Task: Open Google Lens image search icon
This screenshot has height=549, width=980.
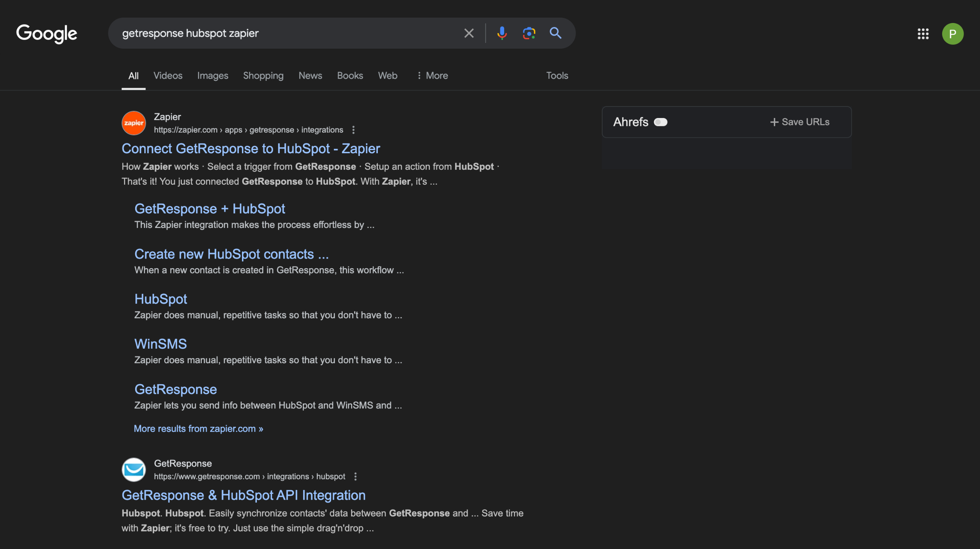Action: pyautogui.click(x=529, y=33)
